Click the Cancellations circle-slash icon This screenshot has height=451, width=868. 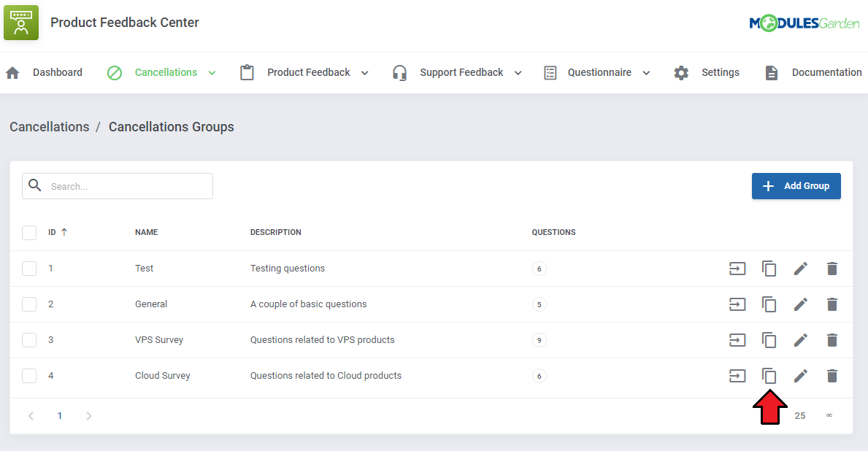[115, 72]
